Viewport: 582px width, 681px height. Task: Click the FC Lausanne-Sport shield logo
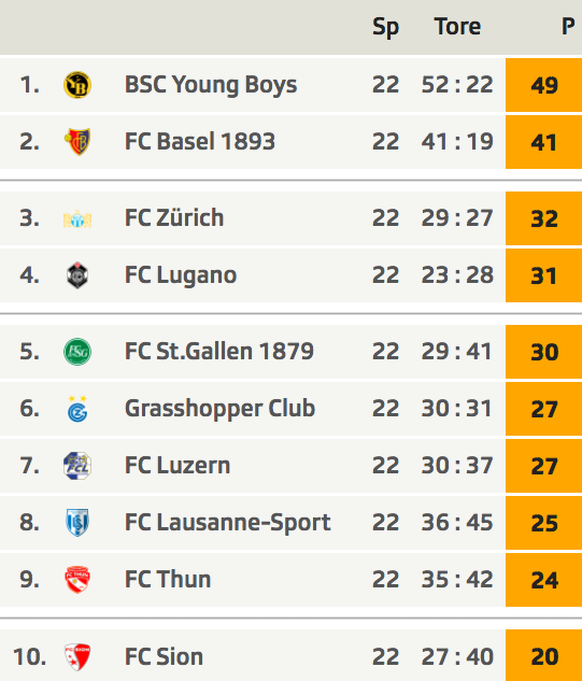(x=77, y=522)
